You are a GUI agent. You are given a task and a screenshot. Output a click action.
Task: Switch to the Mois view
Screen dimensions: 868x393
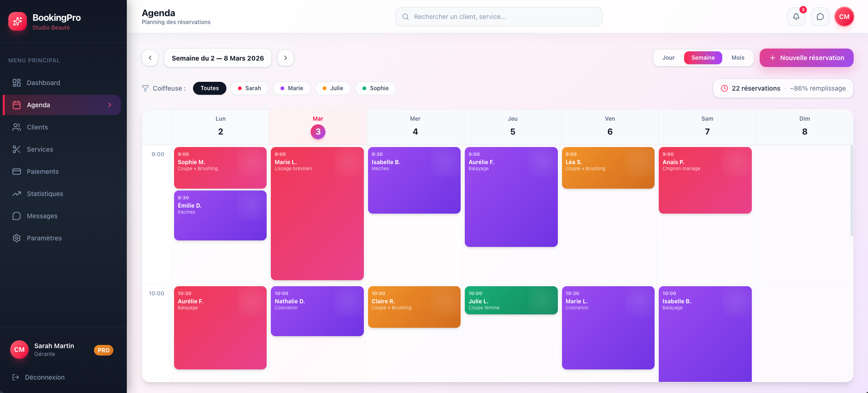point(737,58)
